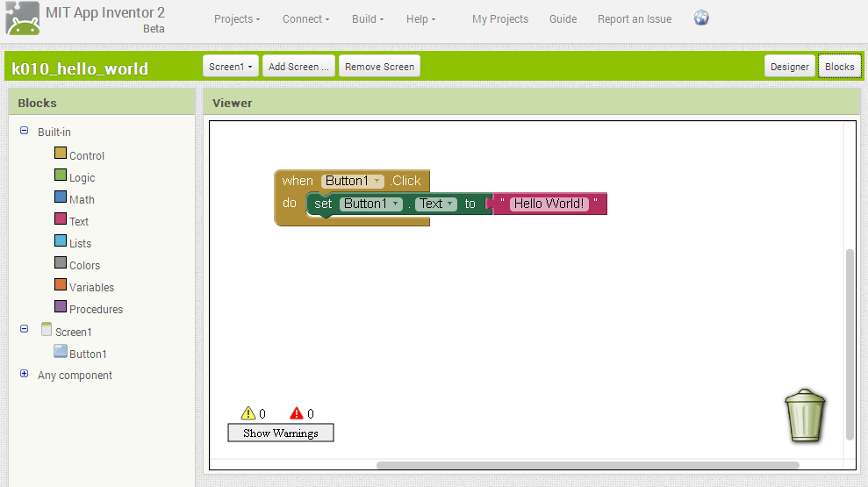The width and height of the screenshot is (868, 487).
Task: Click the Screen1 component icon
Action: point(47,329)
